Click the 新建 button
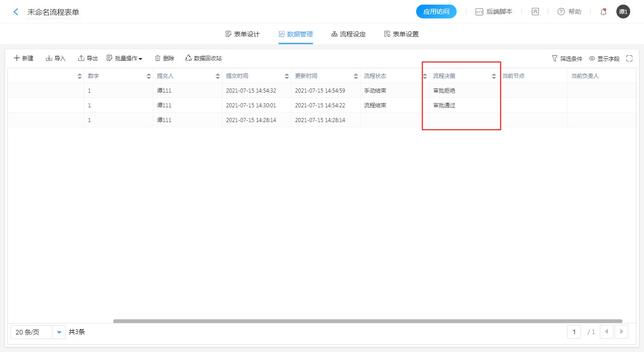644x352 pixels. (23, 59)
